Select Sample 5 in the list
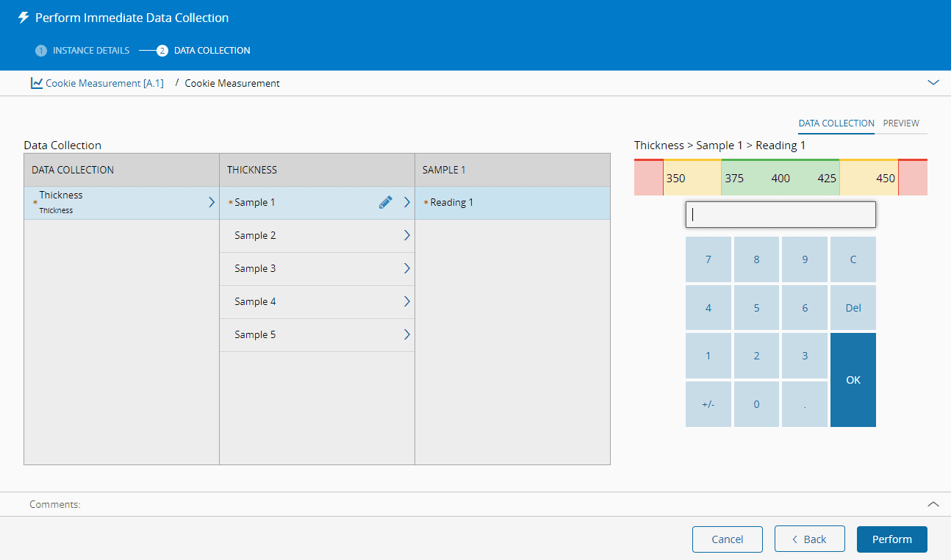 (255, 335)
